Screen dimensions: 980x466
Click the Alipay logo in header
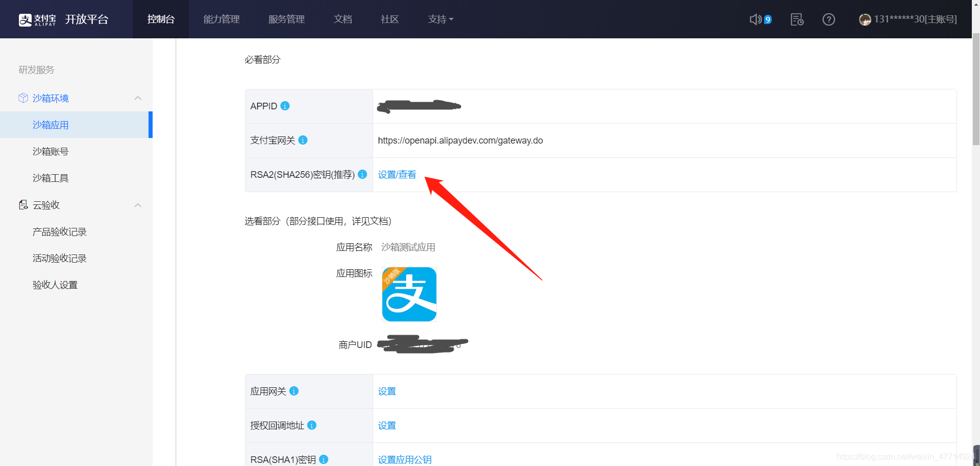pos(37,19)
